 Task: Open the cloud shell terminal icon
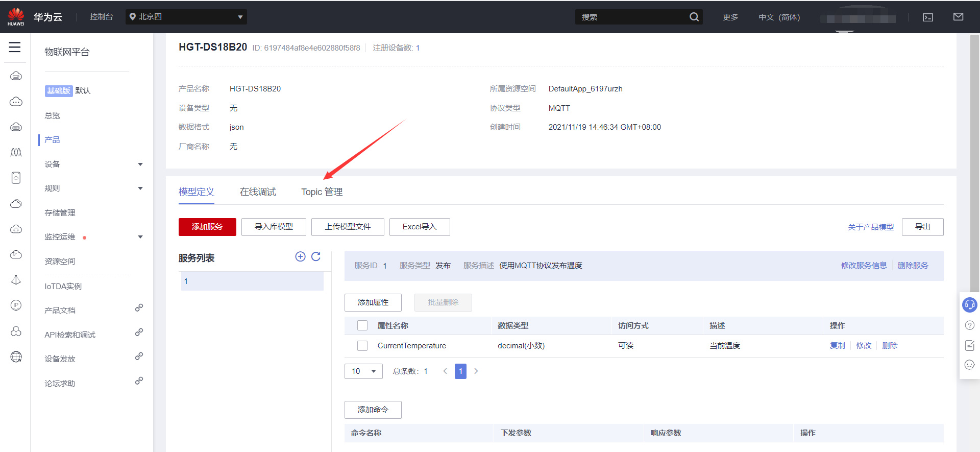pyautogui.click(x=928, y=17)
